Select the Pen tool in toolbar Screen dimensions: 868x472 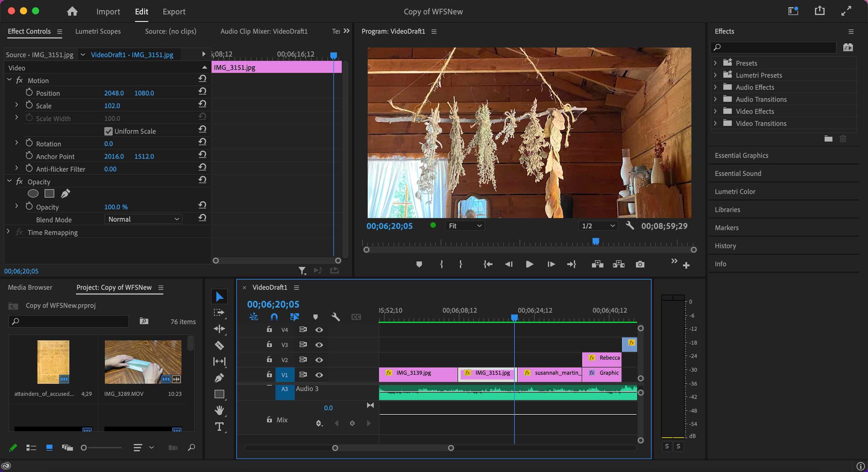pos(219,378)
